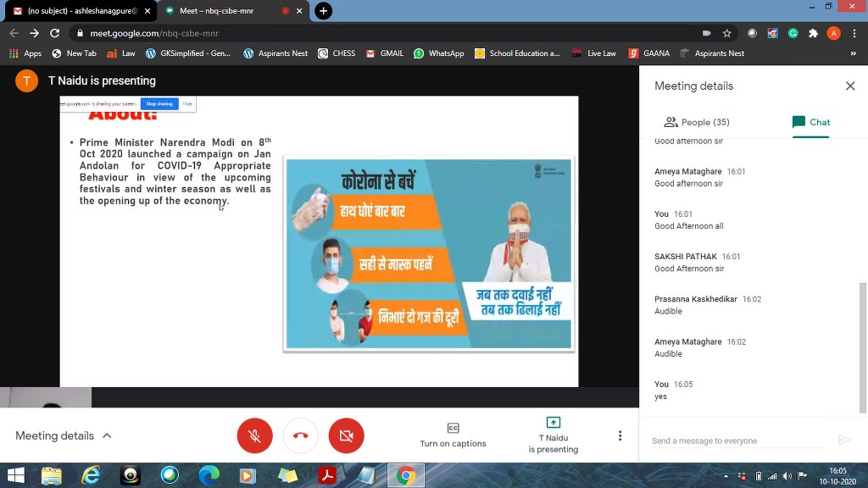Screen dimensions: 868x488
Task: Open the volume control in system tray
Action: (787, 476)
